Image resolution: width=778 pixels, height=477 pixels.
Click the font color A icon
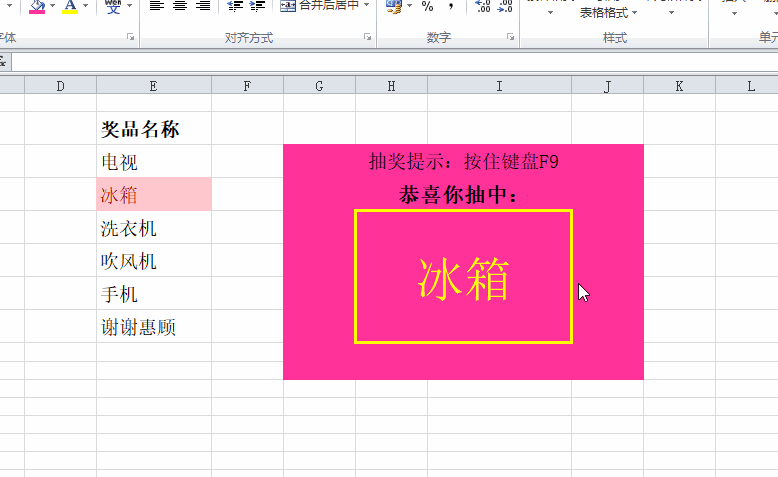point(69,6)
